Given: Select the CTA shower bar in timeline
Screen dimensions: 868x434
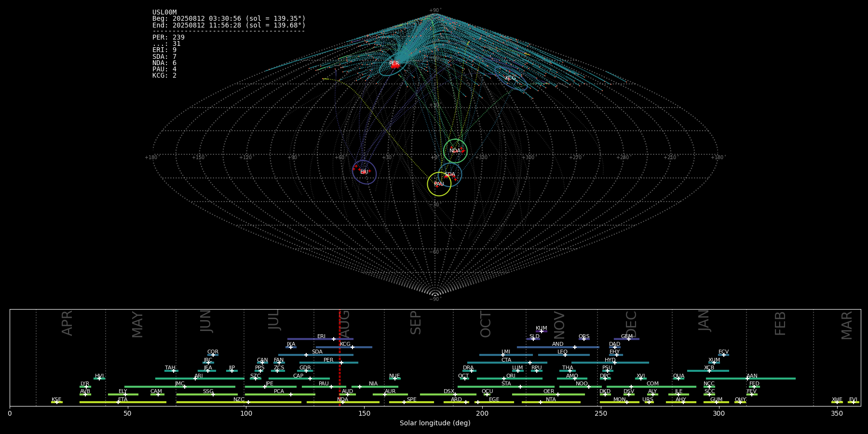Looking at the screenshot, I should coord(507,363).
